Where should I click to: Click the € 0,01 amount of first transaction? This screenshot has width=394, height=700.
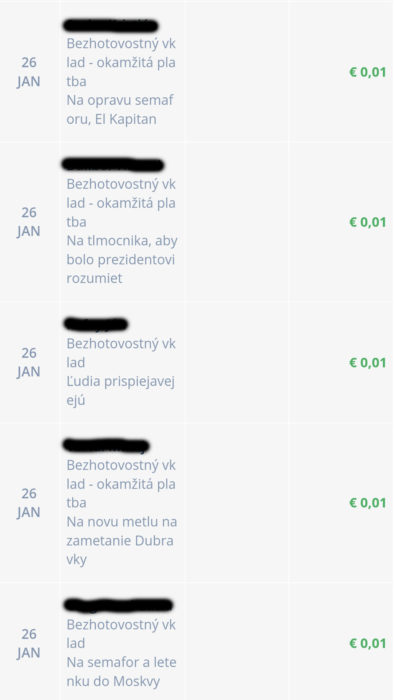pyautogui.click(x=367, y=72)
